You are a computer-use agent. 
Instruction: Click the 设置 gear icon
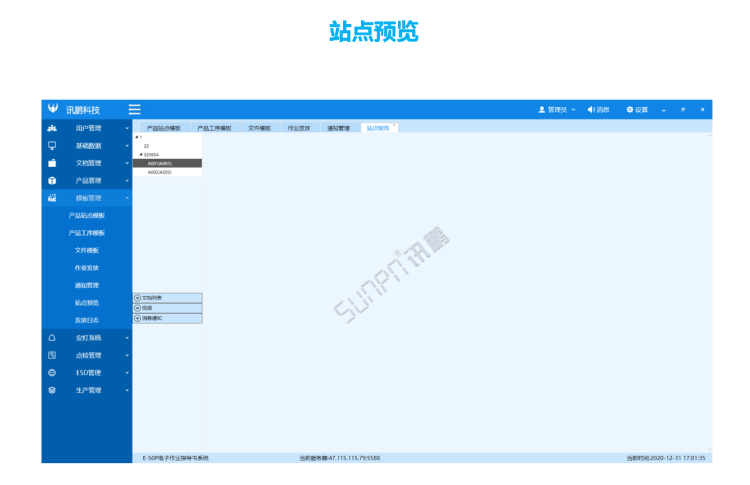point(630,110)
